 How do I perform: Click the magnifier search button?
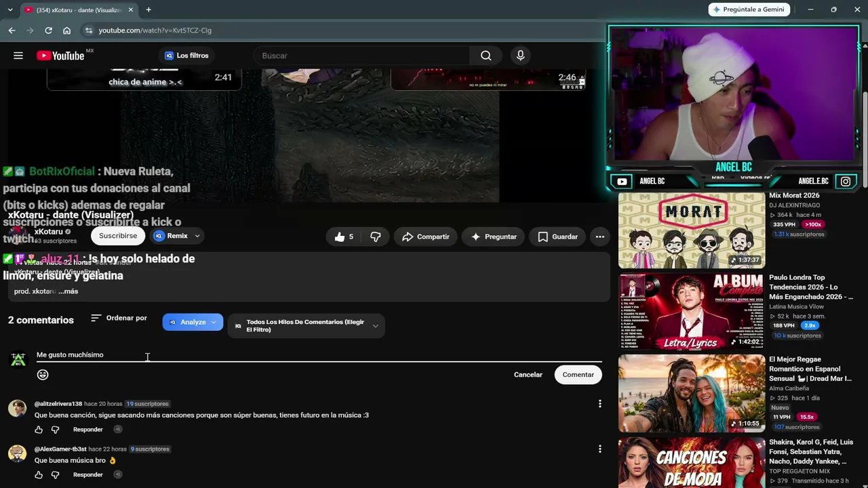[x=486, y=56]
